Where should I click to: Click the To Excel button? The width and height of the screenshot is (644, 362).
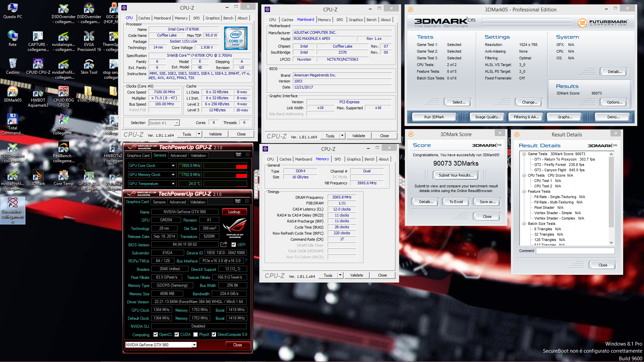[x=456, y=202]
